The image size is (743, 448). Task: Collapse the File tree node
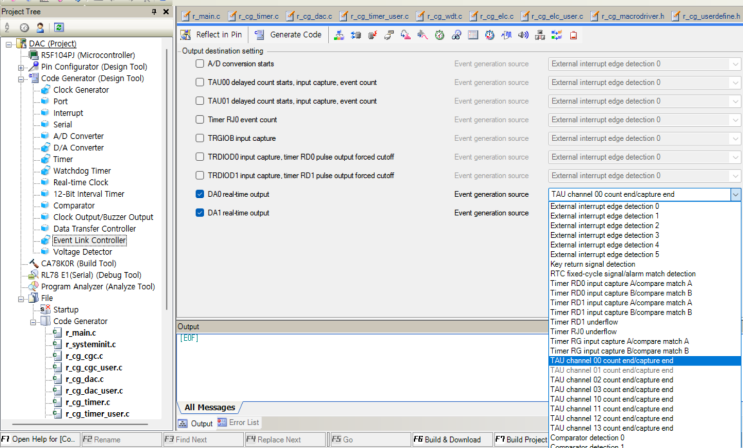(21, 299)
